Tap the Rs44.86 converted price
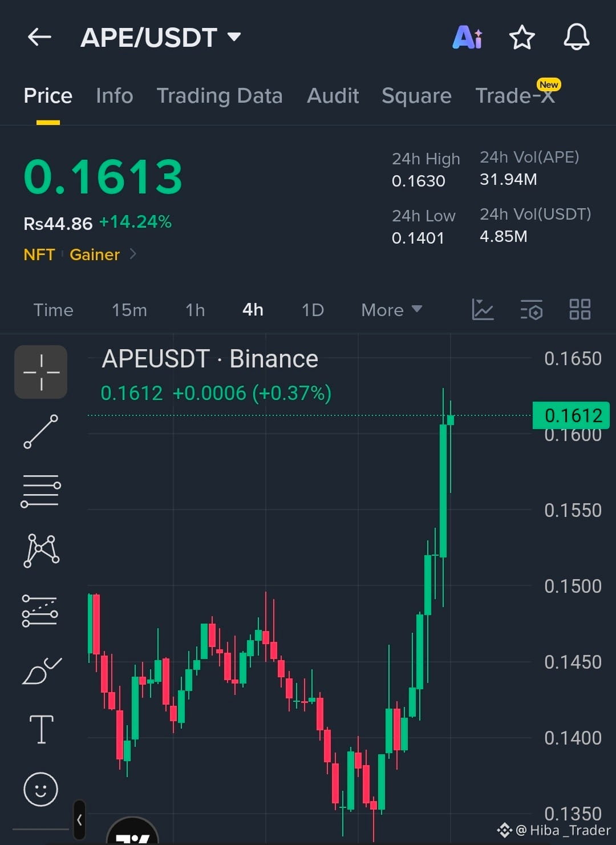This screenshot has height=845, width=616. click(58, 224)
